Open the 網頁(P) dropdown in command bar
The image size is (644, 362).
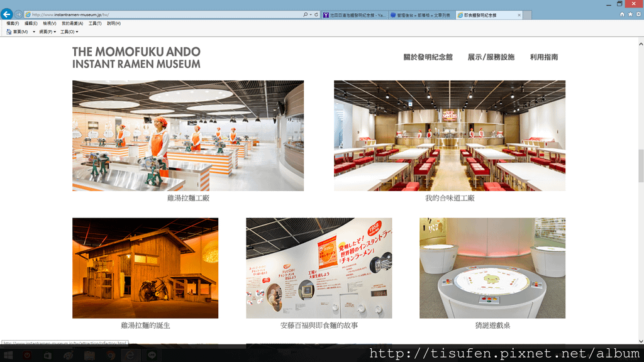(x=48, y=31)
